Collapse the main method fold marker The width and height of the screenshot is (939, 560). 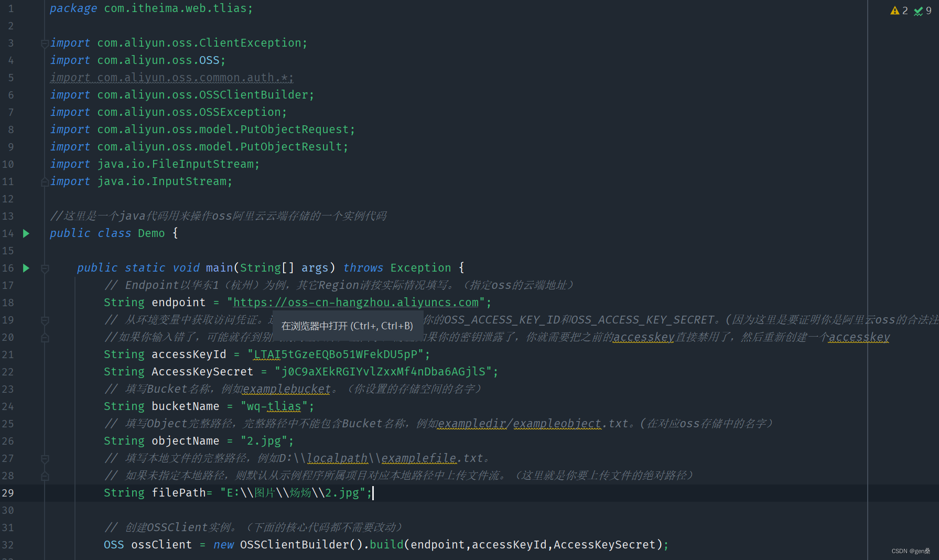coord(45,268)
